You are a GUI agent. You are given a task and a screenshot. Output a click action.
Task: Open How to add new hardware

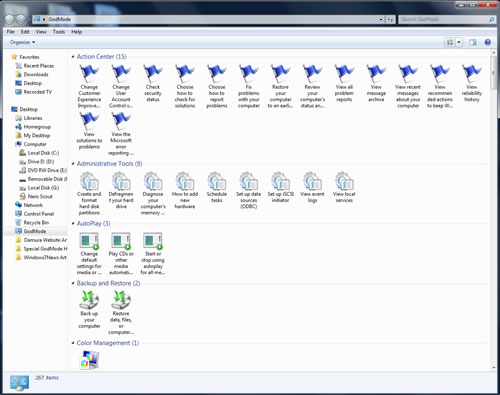tap(185, 190)
